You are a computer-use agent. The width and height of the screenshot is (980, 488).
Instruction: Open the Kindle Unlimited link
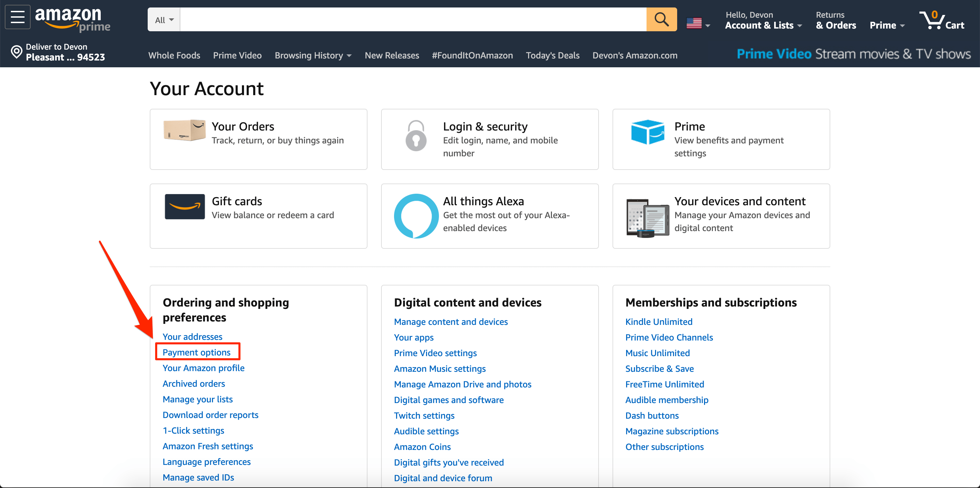coord(658,321)
